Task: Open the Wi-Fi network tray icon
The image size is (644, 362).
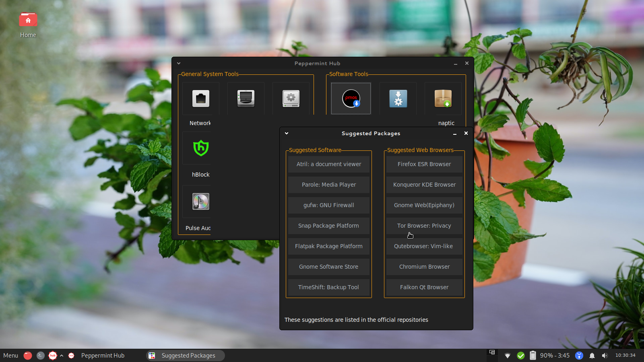Action: [x=508, y=356]
